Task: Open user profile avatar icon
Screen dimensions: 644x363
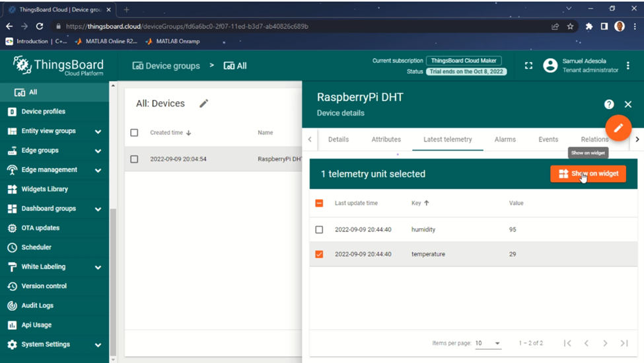Action: coord(550,65)
